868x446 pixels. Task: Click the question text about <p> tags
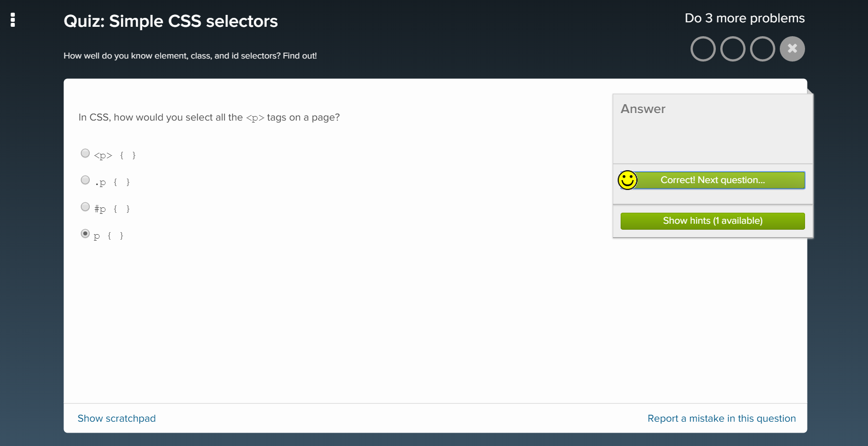[209, 118]
